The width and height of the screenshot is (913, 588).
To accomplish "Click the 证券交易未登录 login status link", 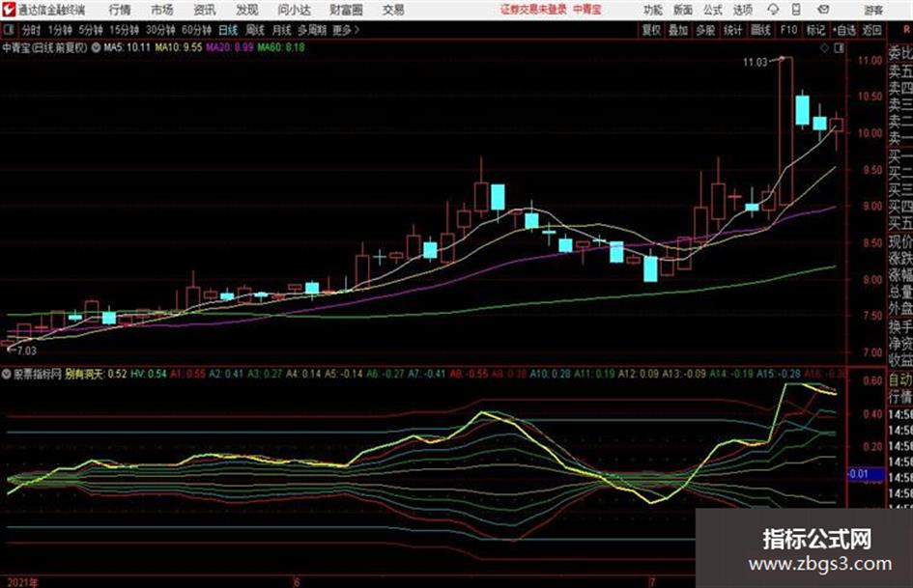I will coord(533,10).
